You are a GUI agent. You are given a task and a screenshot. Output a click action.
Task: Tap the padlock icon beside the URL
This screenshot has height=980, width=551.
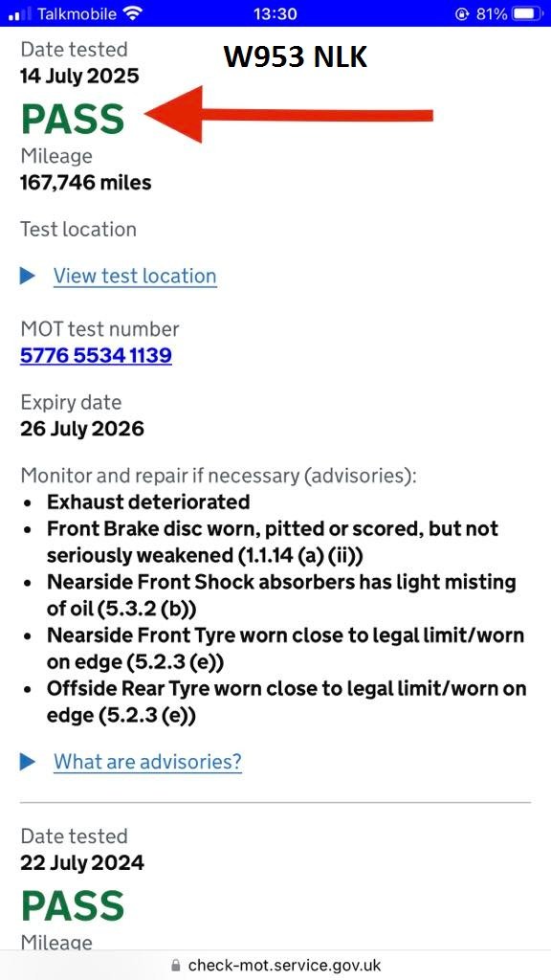point(176,966)
